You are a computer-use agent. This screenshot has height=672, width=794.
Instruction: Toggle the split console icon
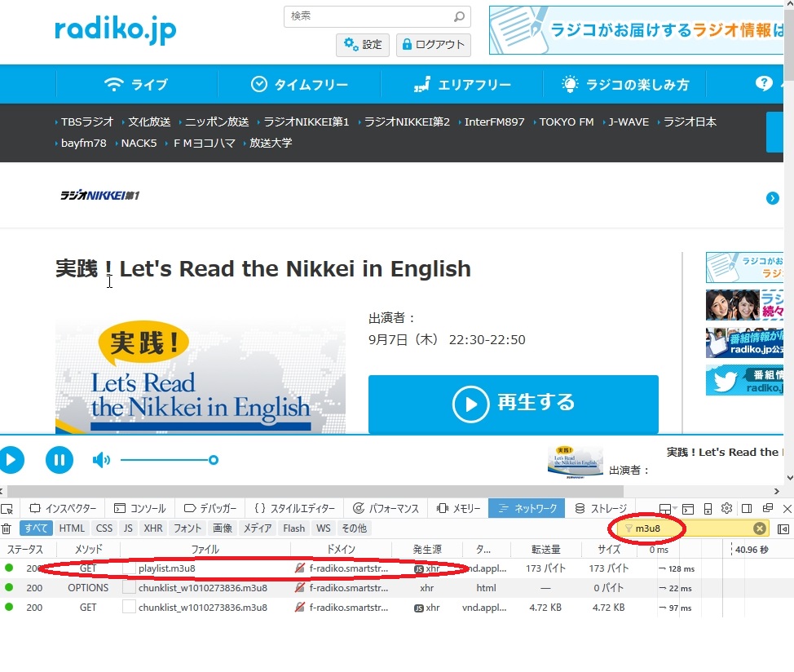[x=688, y=508]
